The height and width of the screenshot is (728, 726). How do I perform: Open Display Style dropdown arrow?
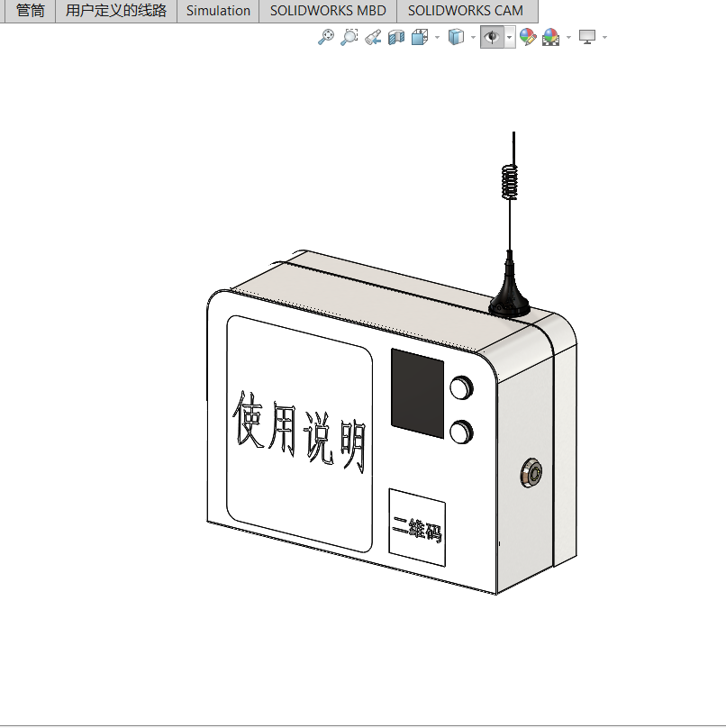473,37
